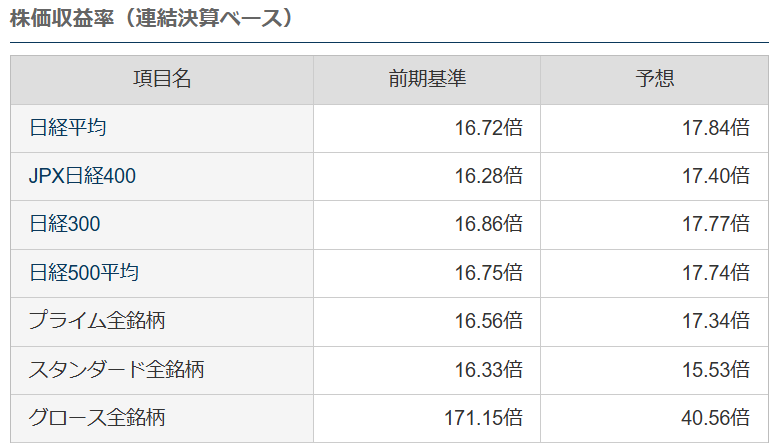Select the 日経300 row label
Image resolution: width=777 pixels, height=447 pixels.
pos(65,224)
